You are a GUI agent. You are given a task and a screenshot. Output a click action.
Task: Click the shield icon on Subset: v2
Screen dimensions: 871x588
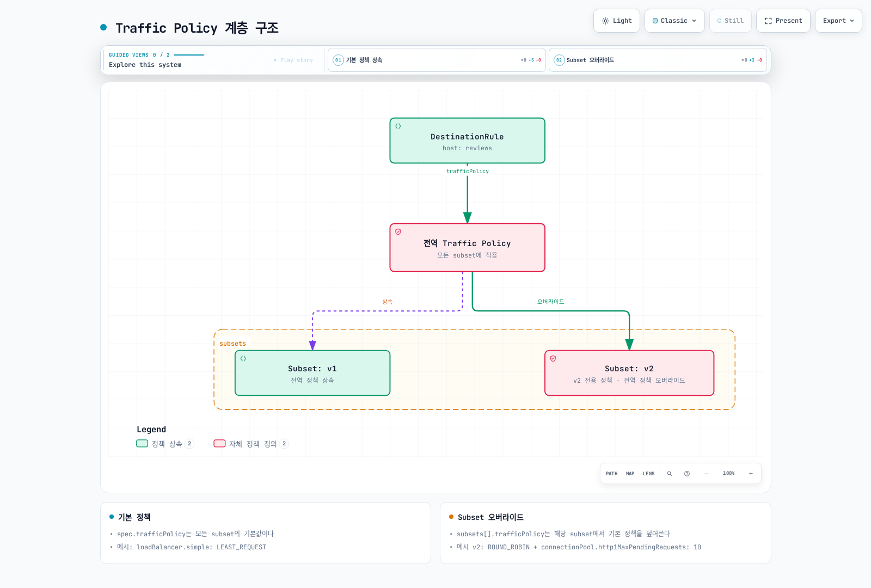tap(553, 359)
